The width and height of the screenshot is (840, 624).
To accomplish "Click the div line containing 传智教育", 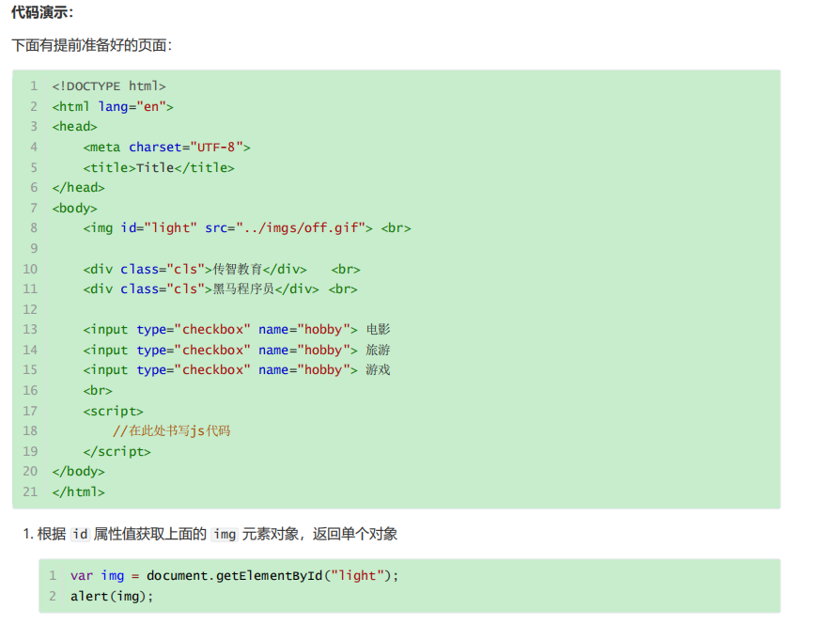I will click(222, 269).
